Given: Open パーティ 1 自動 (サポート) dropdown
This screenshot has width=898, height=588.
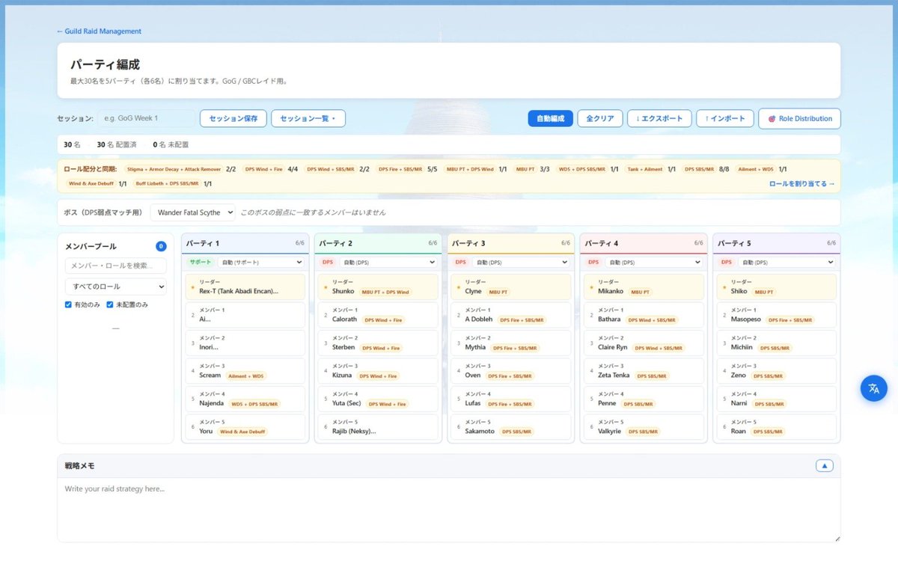Looking at the screenshot, I should point(260,263).
